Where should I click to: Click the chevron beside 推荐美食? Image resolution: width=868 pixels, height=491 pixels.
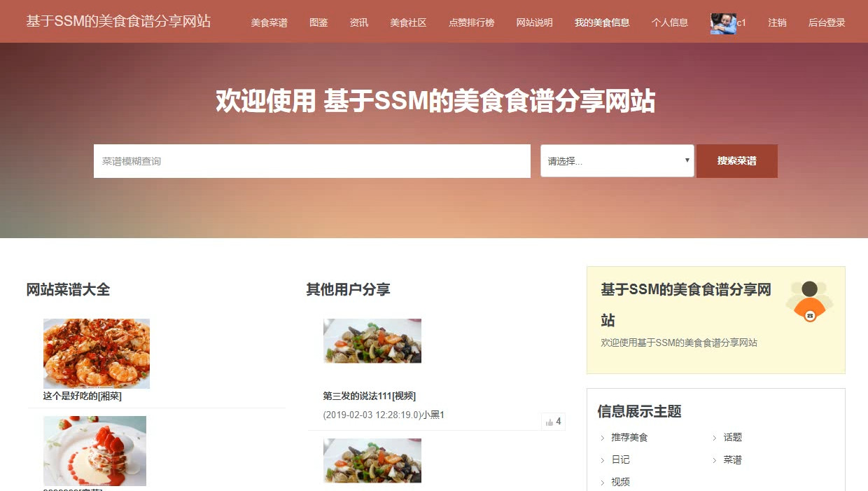[x=603, y=438]
